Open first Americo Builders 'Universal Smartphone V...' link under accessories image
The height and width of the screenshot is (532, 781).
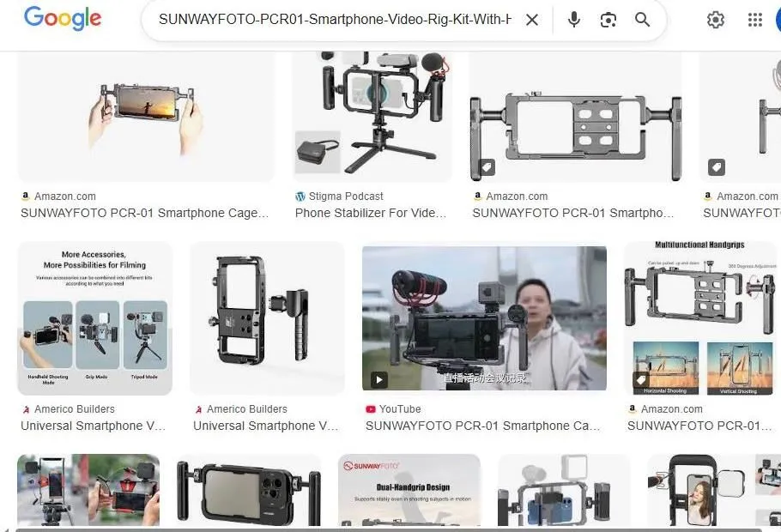click(x=93, y=426)
